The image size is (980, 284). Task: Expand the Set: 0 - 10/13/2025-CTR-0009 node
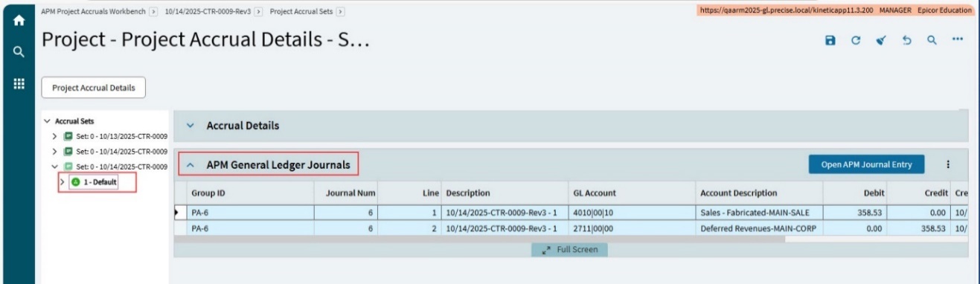[54, 136]
